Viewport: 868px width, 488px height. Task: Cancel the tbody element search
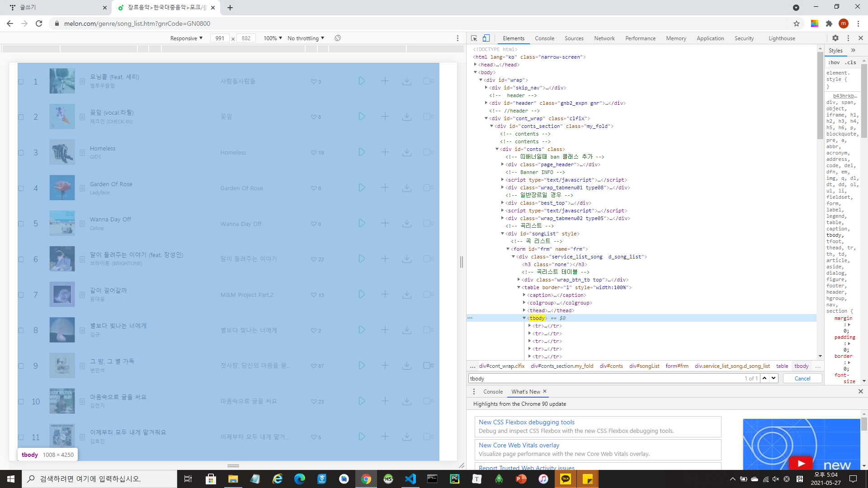coord(802,378)
